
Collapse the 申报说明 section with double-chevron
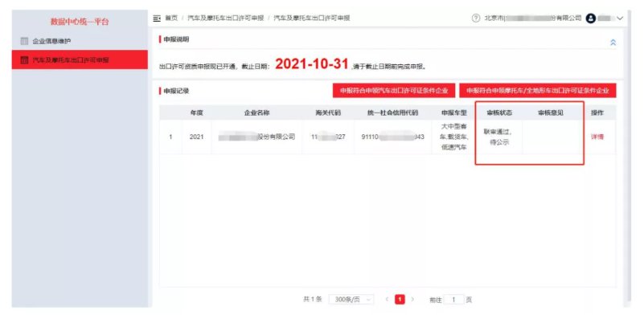coord(613,43)
